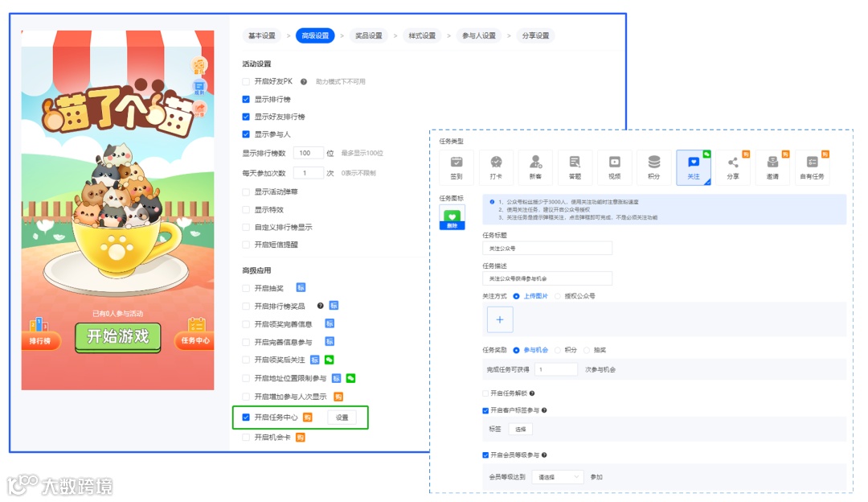
Task: Tap 开始游戏 button in preview
Action: point(118,336)
